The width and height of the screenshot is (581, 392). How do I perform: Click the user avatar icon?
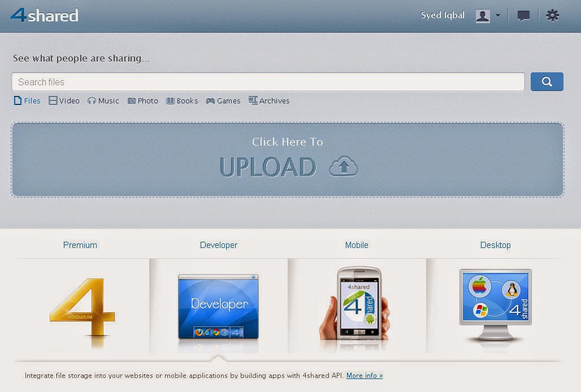pos(482,16)
